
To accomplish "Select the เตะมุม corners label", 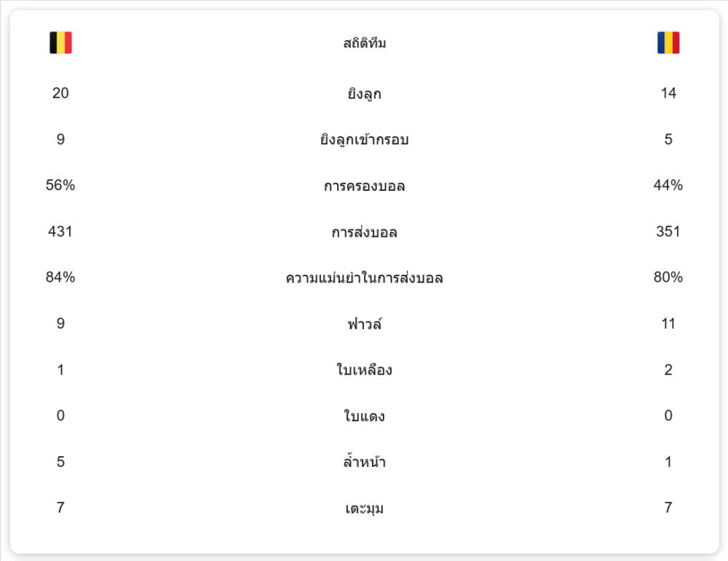I will point(364,509).
